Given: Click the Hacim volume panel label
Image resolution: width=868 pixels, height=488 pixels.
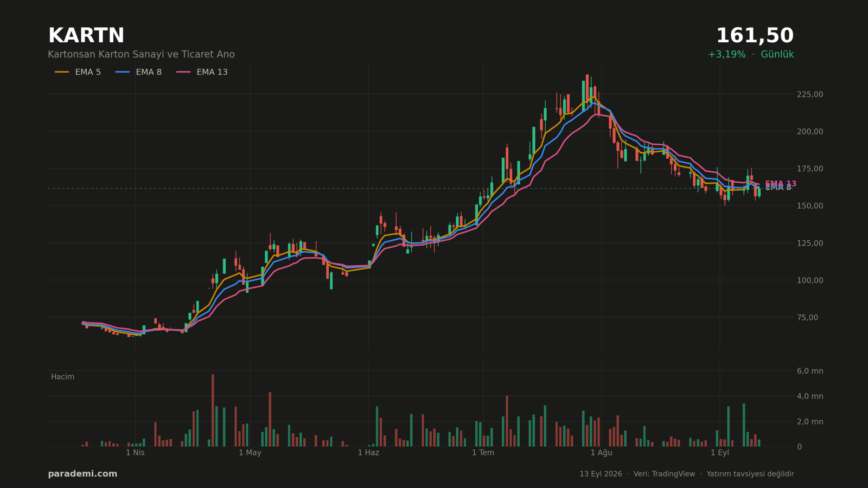Looking at the screenshot, I should click(62, 377).
